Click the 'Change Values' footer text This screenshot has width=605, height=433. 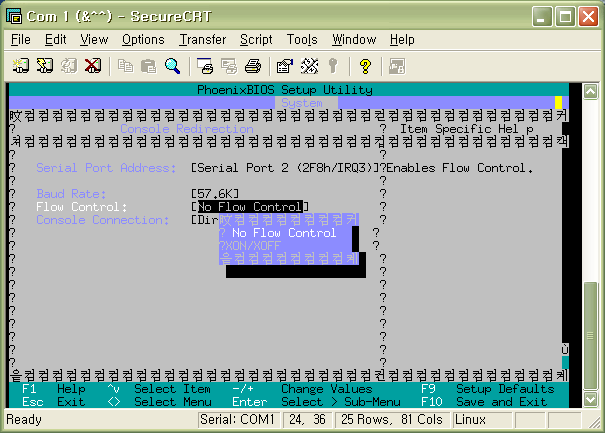(x=327, y=389)
